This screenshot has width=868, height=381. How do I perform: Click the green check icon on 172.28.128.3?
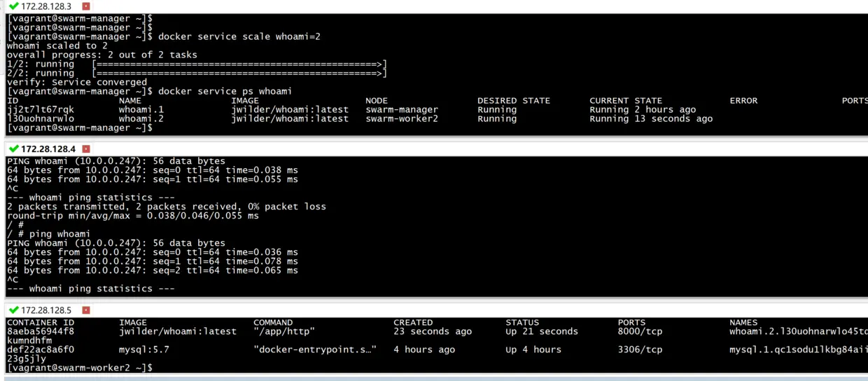13,6
